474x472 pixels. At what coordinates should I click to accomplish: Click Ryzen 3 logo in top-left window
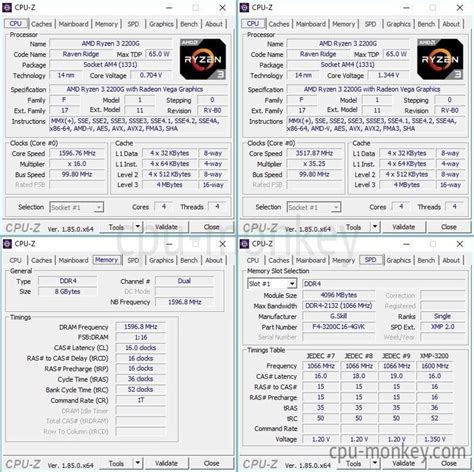pos(203,59)
